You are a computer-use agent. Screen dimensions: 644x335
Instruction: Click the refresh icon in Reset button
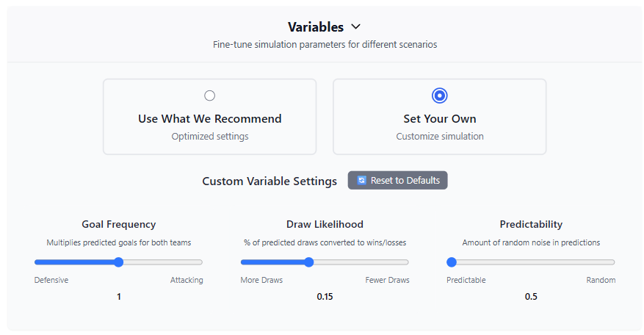point(361,181)
